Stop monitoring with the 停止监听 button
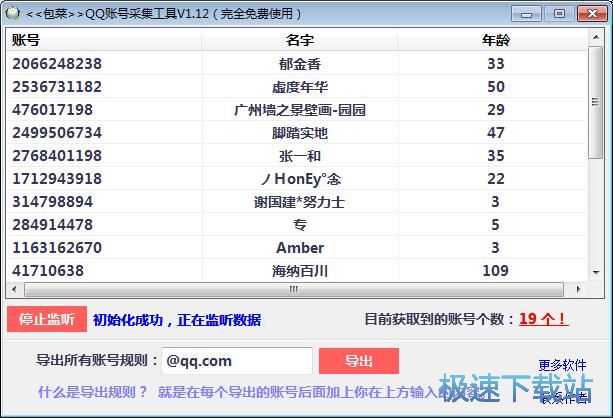The width and height of the screenshot is (613, 418). click(x=47, y=319)
